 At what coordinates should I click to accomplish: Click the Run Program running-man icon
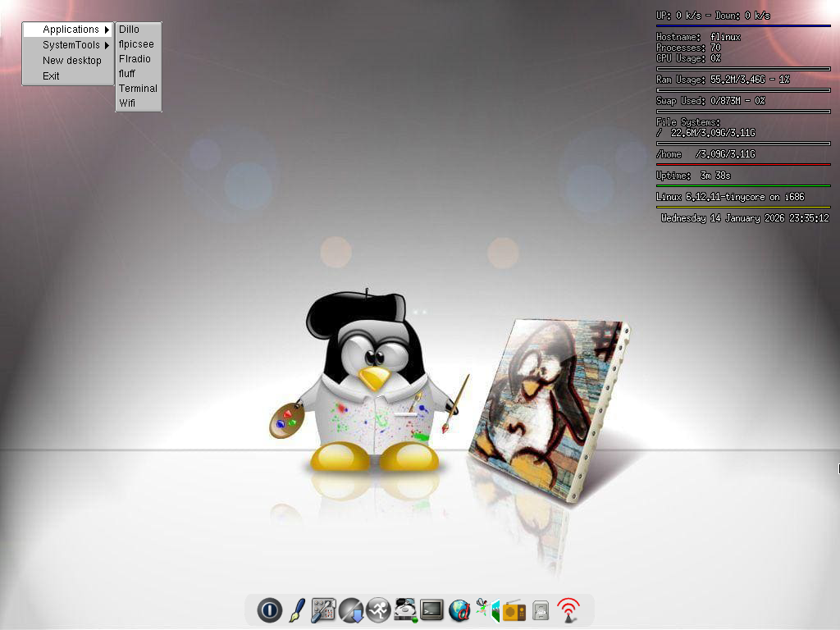(378, 610)
